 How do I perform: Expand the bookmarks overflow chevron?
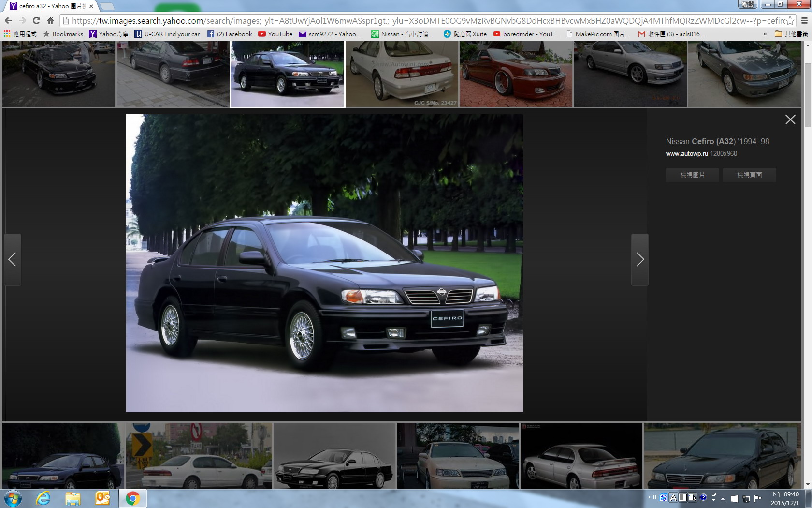tap(765, 34)
